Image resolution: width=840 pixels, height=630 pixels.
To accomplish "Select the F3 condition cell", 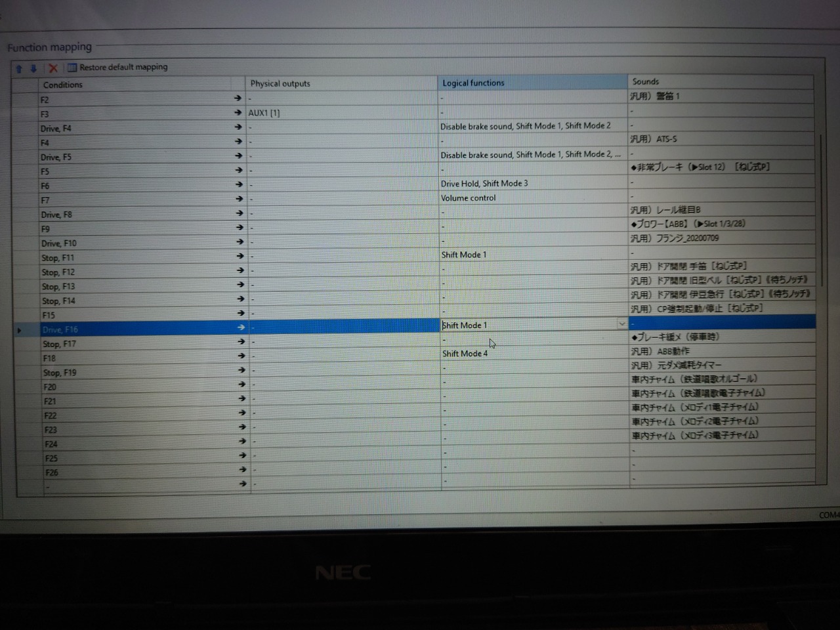I will point(135,114).
